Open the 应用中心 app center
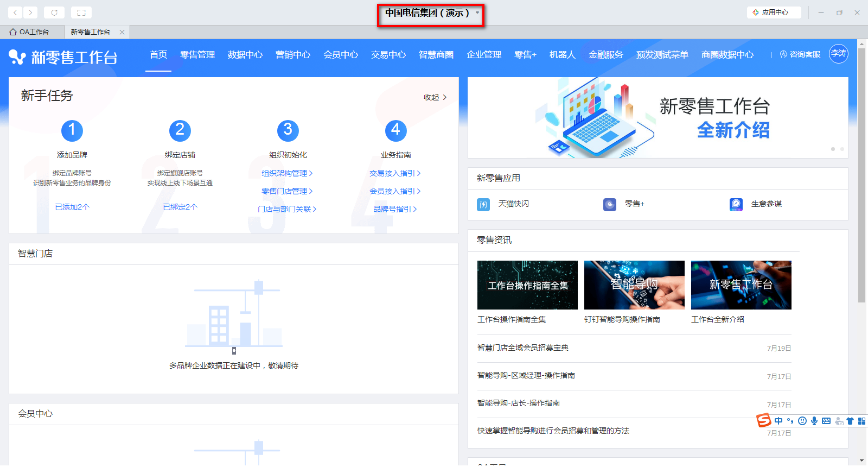 tap(774, 12)
